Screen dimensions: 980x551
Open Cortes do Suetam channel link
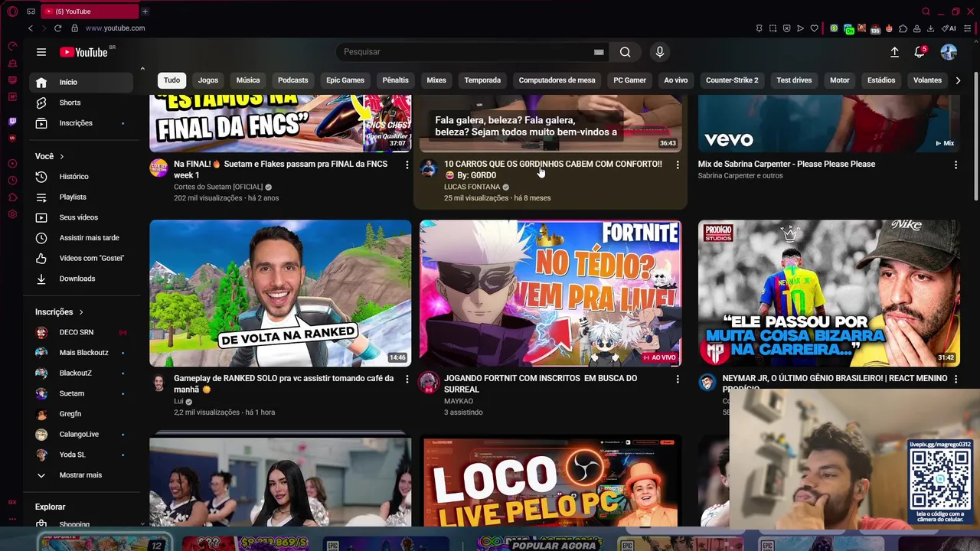218,187
